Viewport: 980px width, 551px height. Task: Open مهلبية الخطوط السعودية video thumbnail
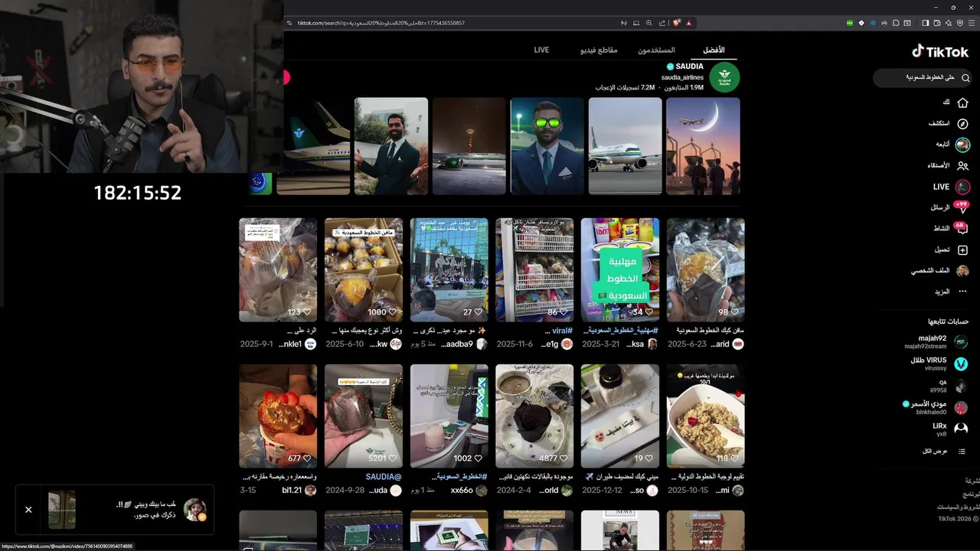coord(620,269)
